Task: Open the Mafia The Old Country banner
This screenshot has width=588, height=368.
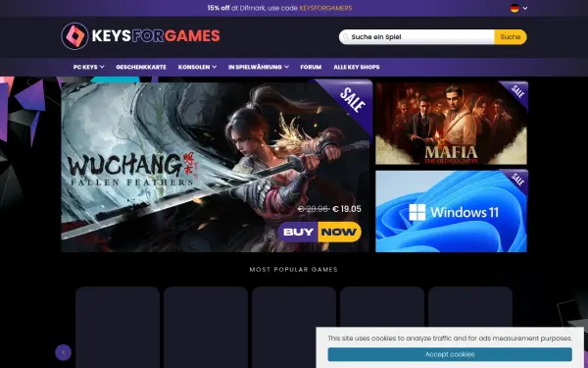Action: tap(451, 124)
